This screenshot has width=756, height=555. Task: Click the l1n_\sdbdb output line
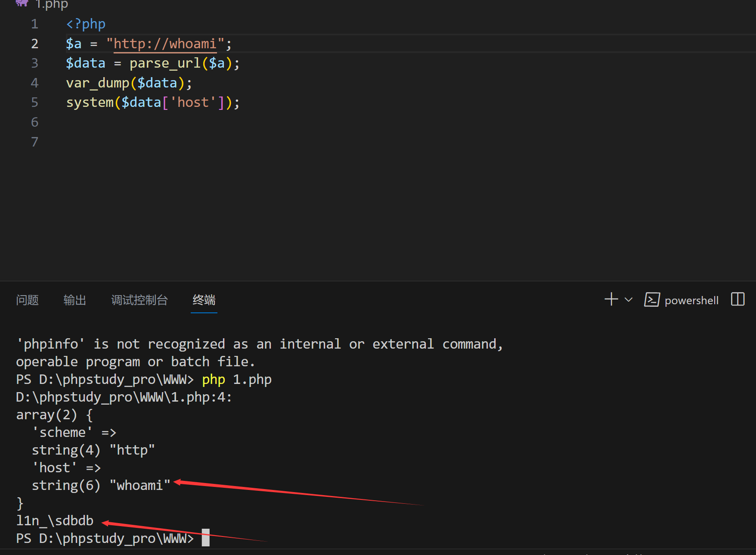pyautogui.click(x=55, y=521)
